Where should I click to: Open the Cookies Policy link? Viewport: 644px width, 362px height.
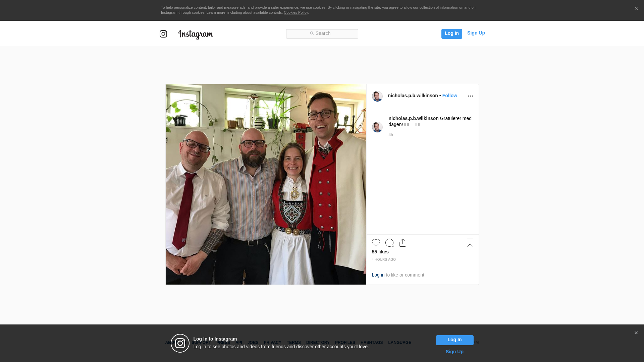pos(296,12)
